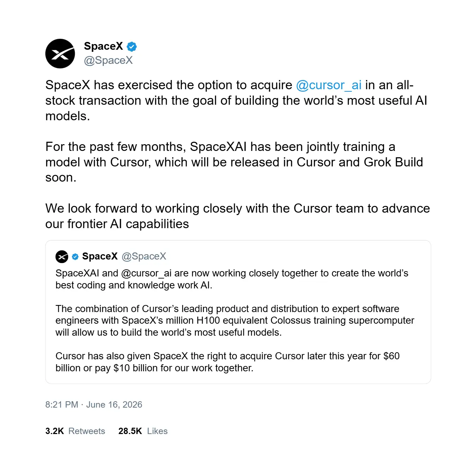Click the quoted tweet's first paragraph about SpaceXAI
This screenshot has width=476, height=476.
232,279
